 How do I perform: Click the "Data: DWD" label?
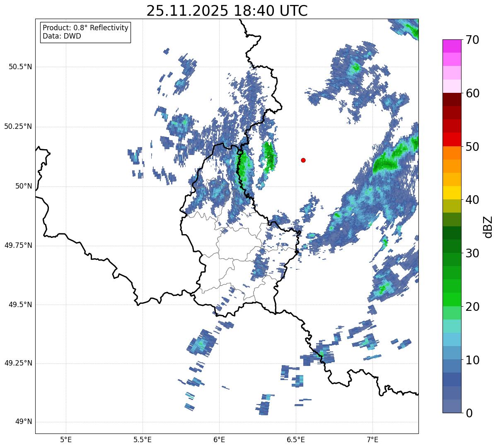point(62,36)
